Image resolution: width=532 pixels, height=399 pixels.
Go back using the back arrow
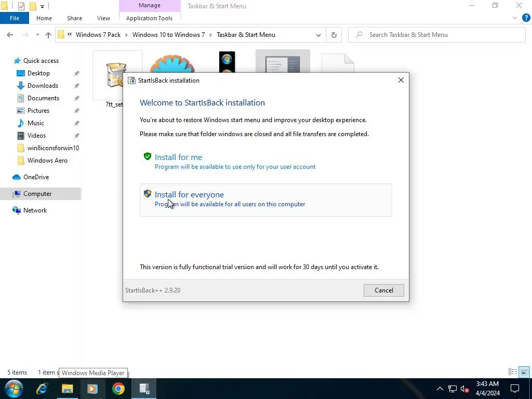pos(10,35)
